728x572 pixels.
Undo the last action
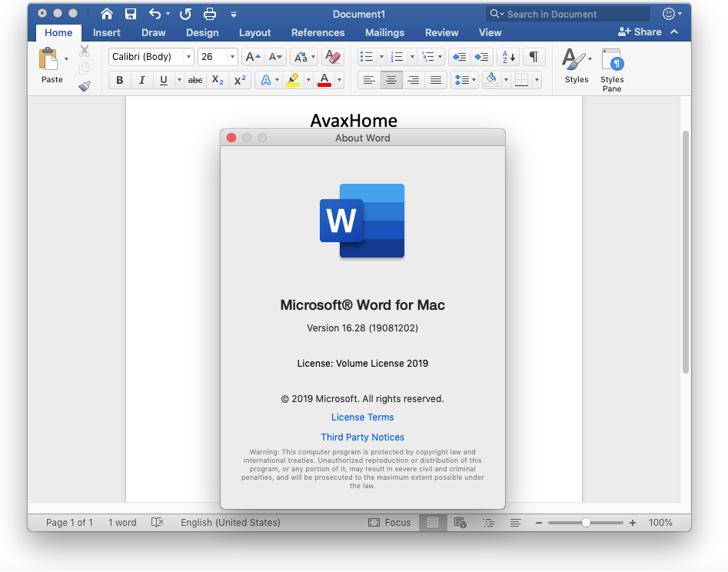(x=155, y=14)
